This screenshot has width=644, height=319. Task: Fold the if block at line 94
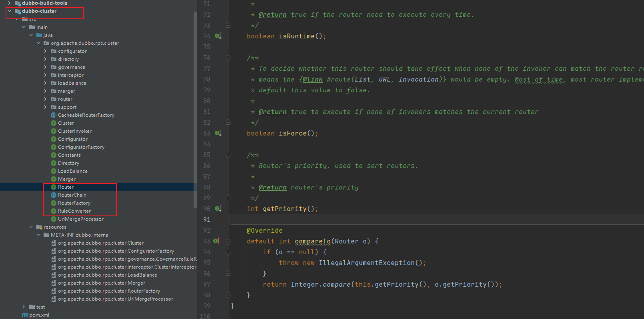click(x=228, y=252)
